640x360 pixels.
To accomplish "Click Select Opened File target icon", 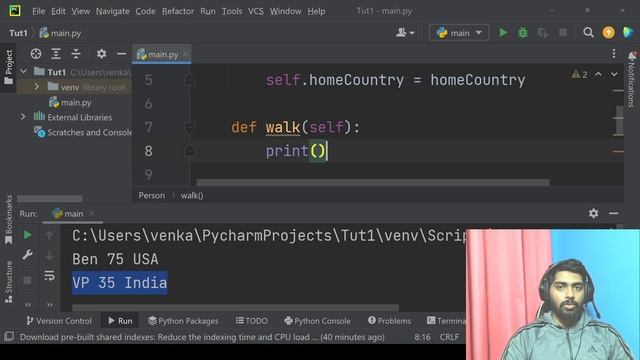I will click(x=36, y=53).
